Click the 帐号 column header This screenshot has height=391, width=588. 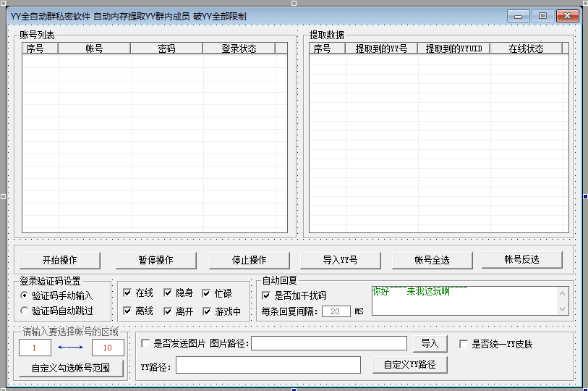(x=95, y=49)
